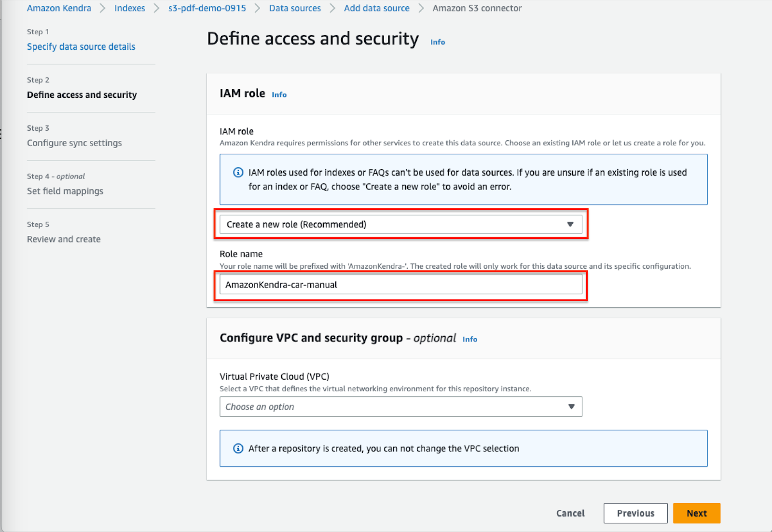Click the chevron after Add data source breadcrumb
The width and height of the screenshot is (772, 532).
pos(421,8)
